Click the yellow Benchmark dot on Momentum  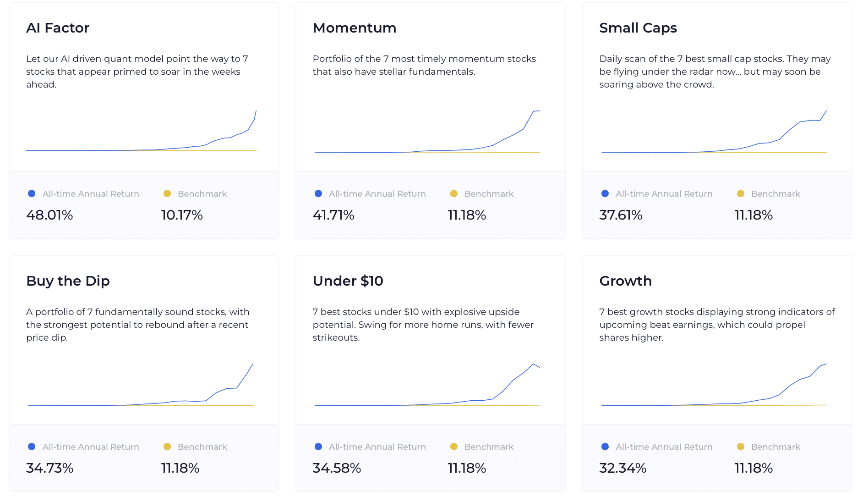tap(453, 193)
